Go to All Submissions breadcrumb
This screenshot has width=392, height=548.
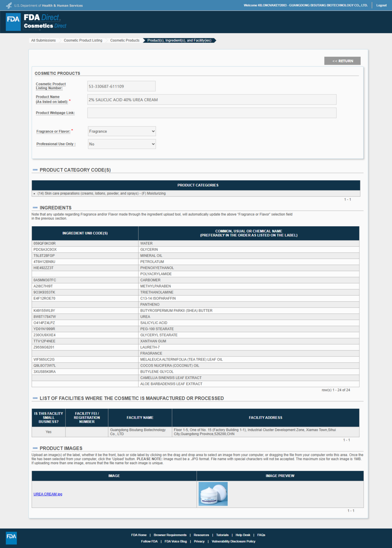coord(43,40)
